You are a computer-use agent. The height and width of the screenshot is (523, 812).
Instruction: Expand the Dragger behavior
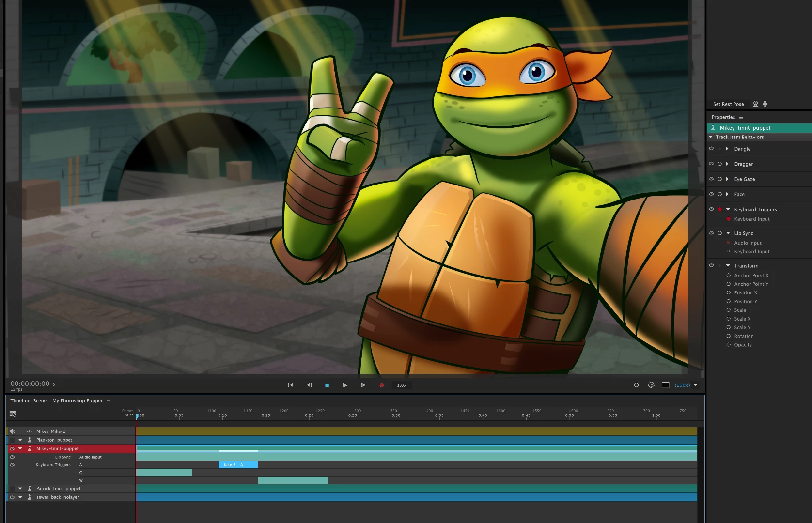(x=727, y=164)
